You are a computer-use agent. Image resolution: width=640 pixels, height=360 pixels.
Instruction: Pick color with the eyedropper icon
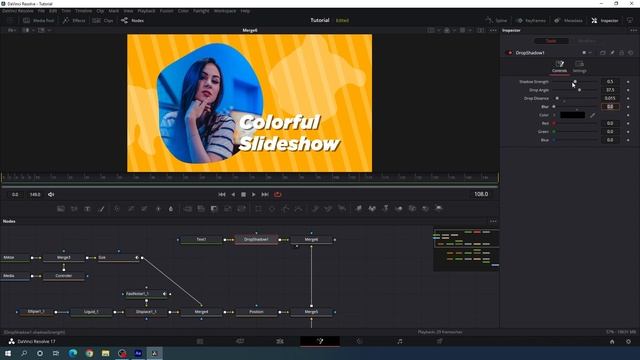pyautogui.click(x=592, y=115)
